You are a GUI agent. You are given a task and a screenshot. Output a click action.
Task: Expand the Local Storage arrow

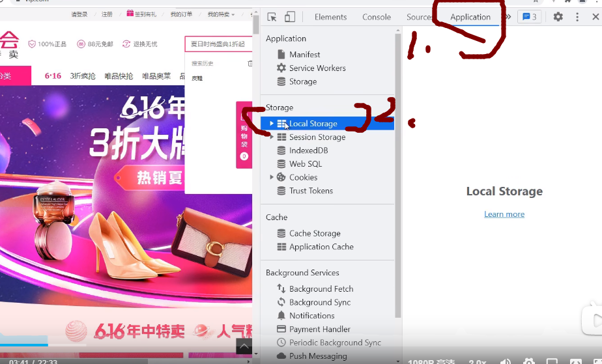pyautogui.click(x=272, y=124)
